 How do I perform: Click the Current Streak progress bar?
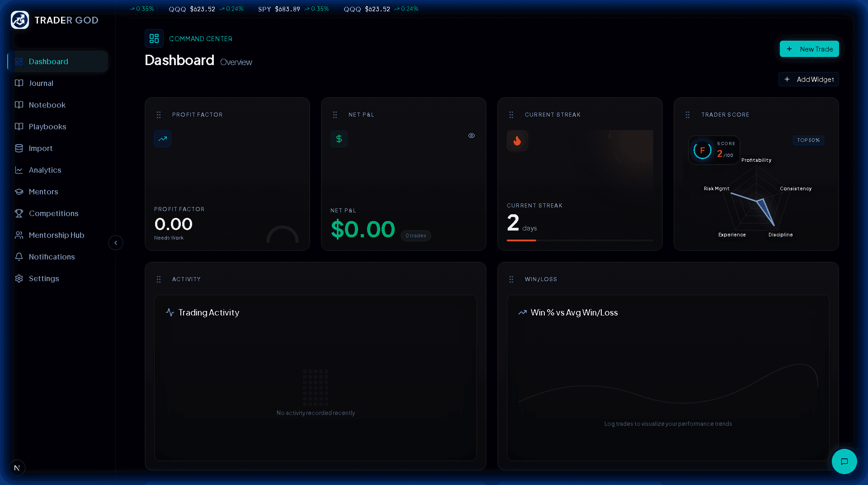pos(580,240)
